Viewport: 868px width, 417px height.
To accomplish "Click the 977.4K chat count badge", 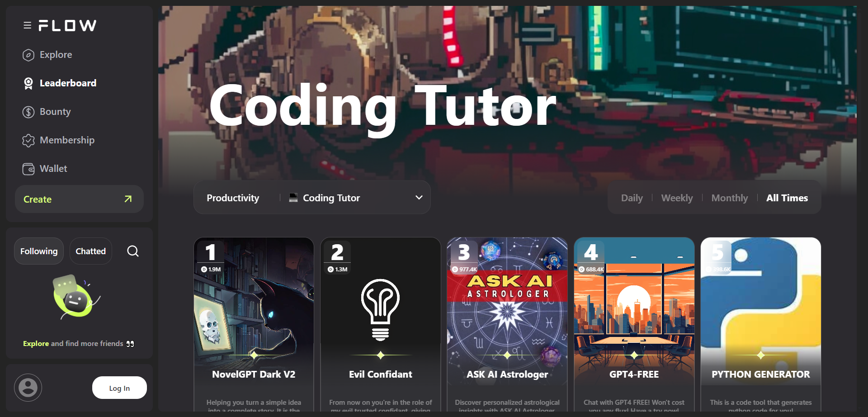I will pyautogui.click(x=464, y=269).
